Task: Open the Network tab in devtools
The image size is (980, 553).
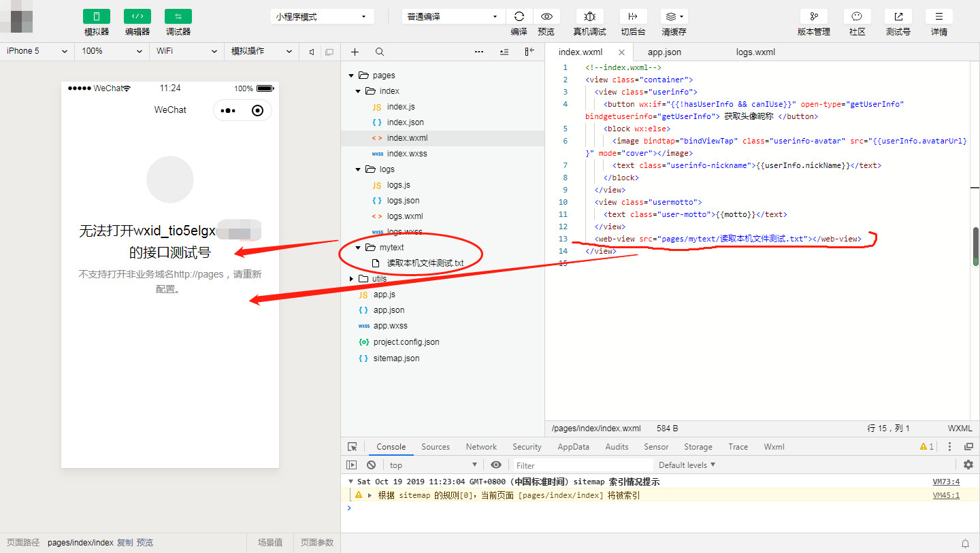Action: tap(481, 447)
